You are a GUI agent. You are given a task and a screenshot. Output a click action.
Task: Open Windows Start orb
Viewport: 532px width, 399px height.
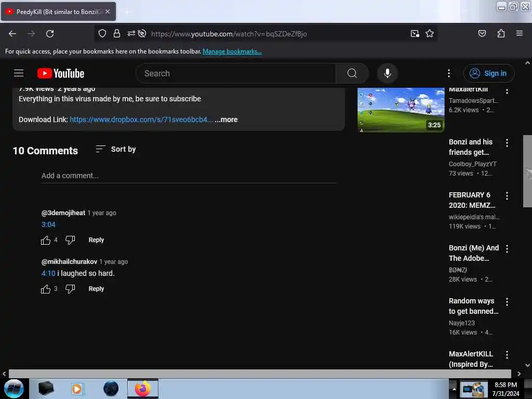pyautogui.click(x=14, y=389)
